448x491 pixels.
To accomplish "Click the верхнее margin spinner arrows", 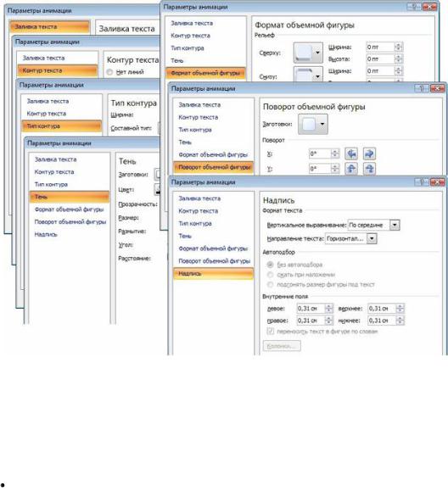I will point(400,309).
